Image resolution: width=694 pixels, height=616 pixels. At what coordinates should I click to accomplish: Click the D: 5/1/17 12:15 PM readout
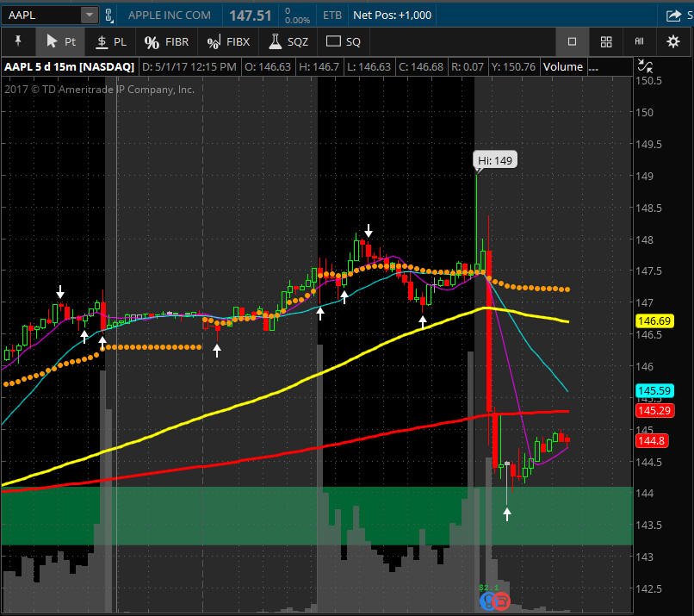[x=189, y=67]
